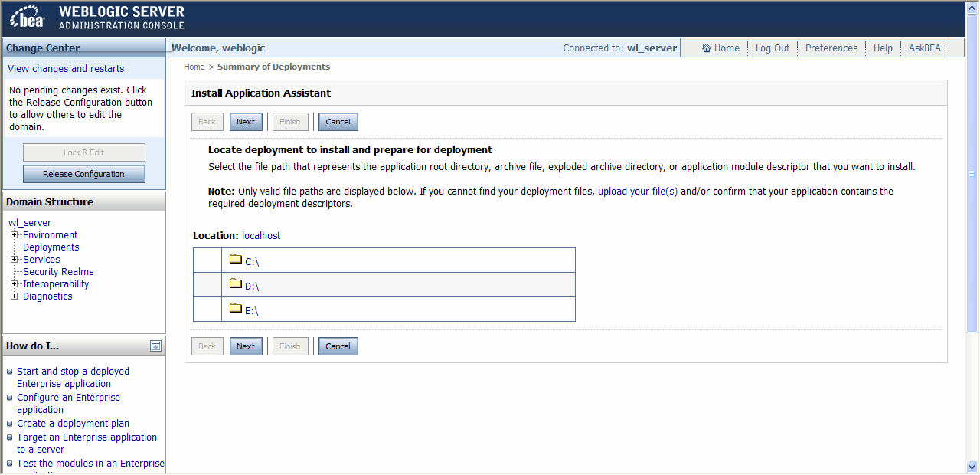Screen dimensions: 980x475
Task: Open AskBEA in the top toolbar
Action: (925, 48)
